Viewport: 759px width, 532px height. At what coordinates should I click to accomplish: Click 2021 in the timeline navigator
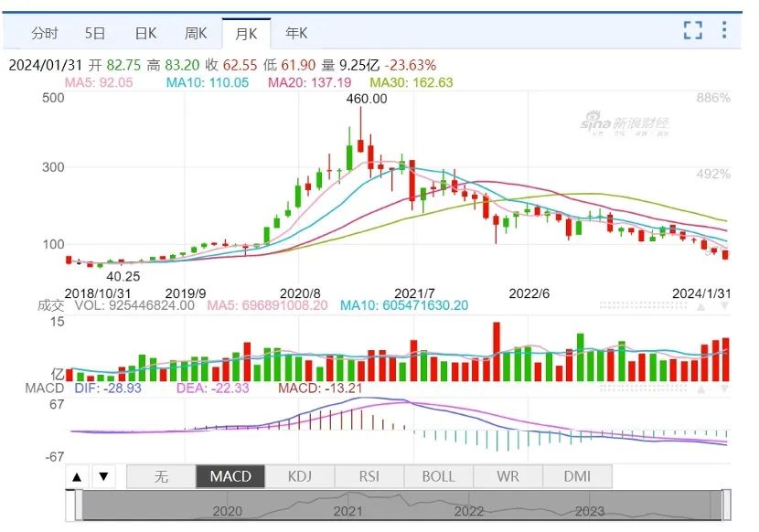[348, 511]
